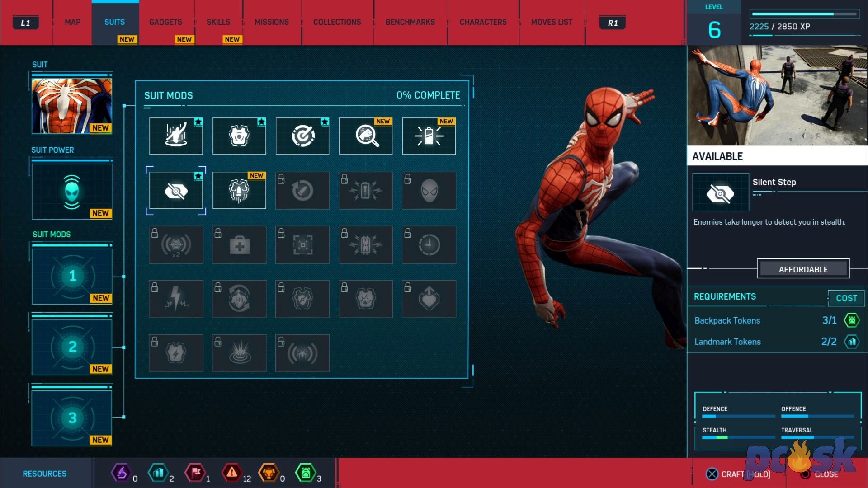
Task: Select the locked medkit mod
Action: [x=239, y=244]
